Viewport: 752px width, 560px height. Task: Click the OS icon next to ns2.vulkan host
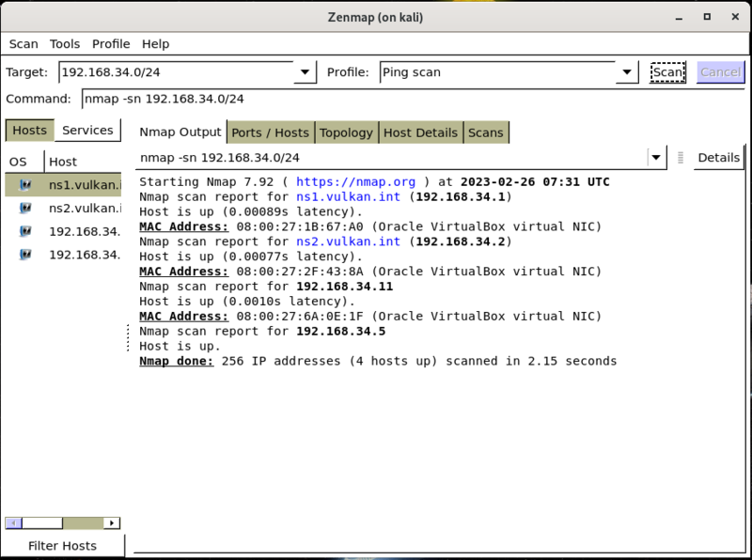pyautogui.click(x=25, y=209)
